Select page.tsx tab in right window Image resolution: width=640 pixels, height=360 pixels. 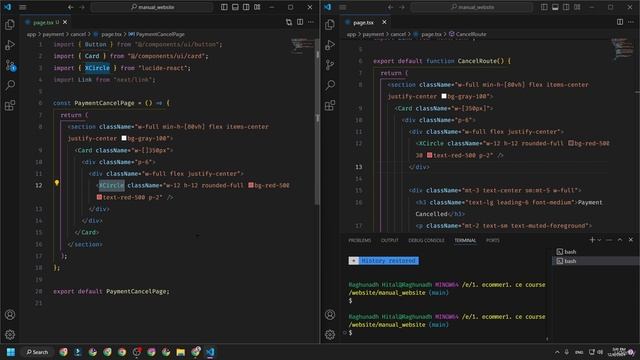pyautogui.click(x=366, y=22)
